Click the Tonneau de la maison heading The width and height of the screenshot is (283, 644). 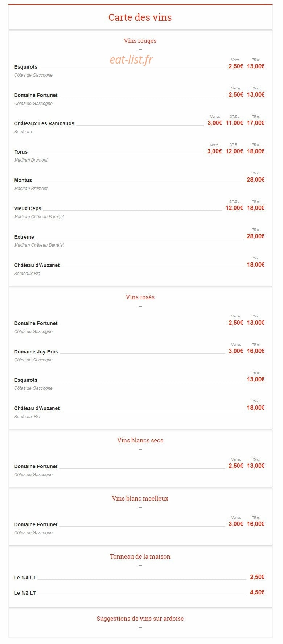pos(140,556)
